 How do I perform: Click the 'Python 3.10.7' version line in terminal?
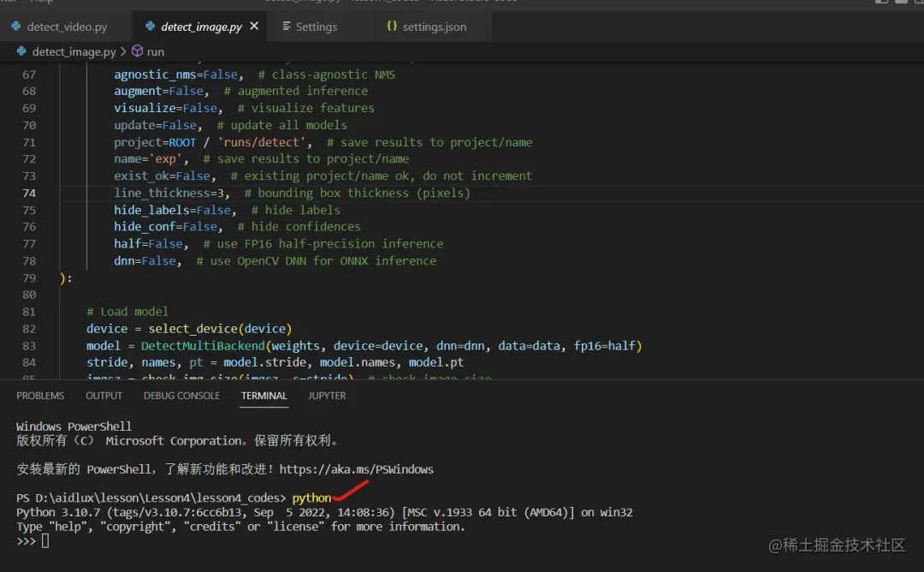click(x=324, y=512)
